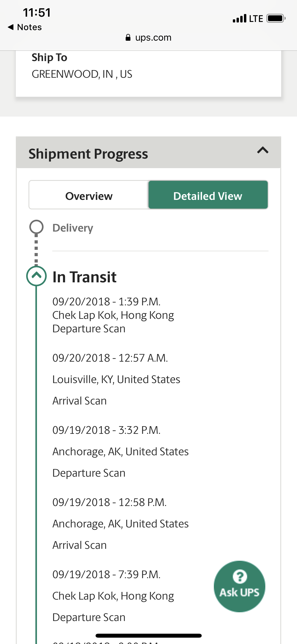Tap the 1:39 P.M. Hong Kong departure scan
Viewport: 297px width, 644px height.
tap(113, 315)
